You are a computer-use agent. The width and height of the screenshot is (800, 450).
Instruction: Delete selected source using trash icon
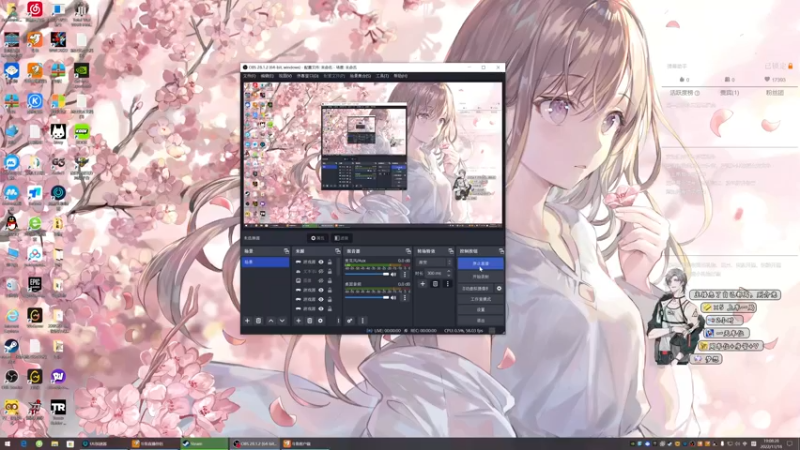(x=310, y=321)
